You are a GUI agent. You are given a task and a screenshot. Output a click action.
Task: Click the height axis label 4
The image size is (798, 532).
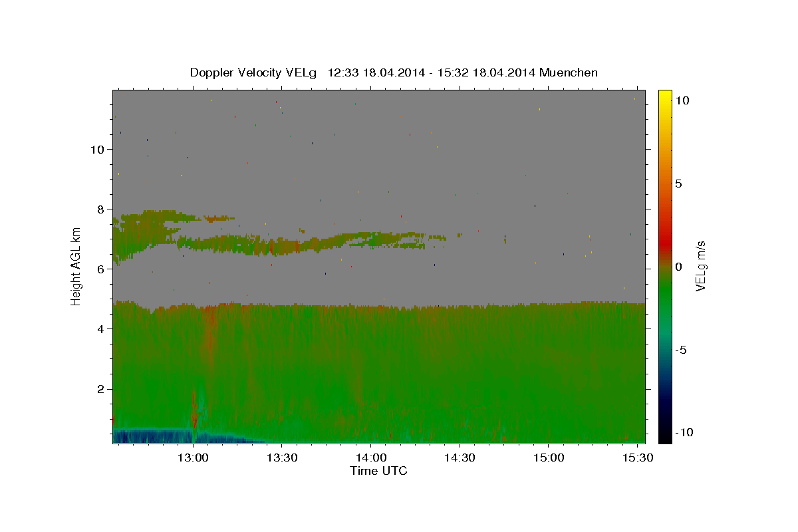(x=101, y=329)
